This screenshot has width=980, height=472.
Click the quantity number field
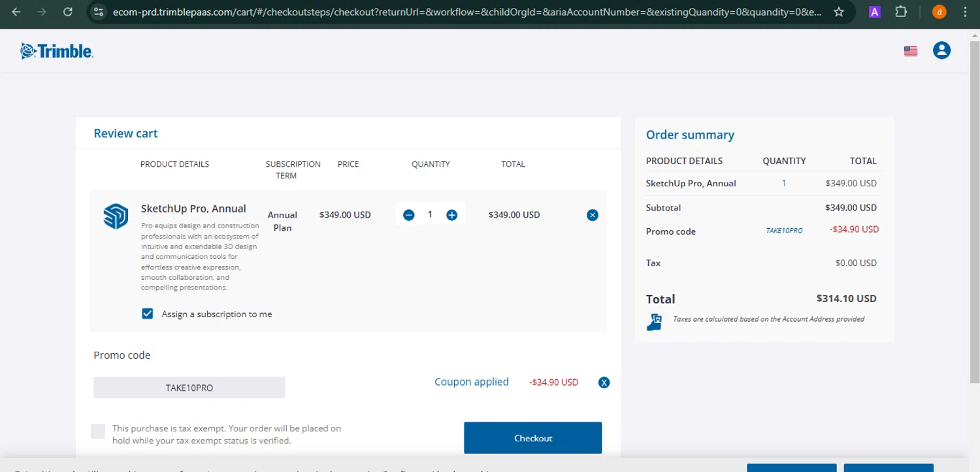tap(430, 214)
